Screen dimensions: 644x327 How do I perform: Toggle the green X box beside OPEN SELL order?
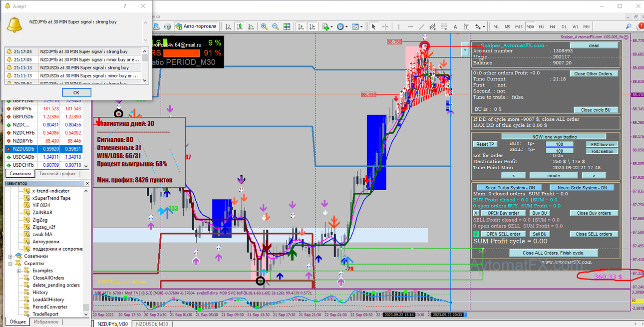pyautogui.click(x=476, y=234)
